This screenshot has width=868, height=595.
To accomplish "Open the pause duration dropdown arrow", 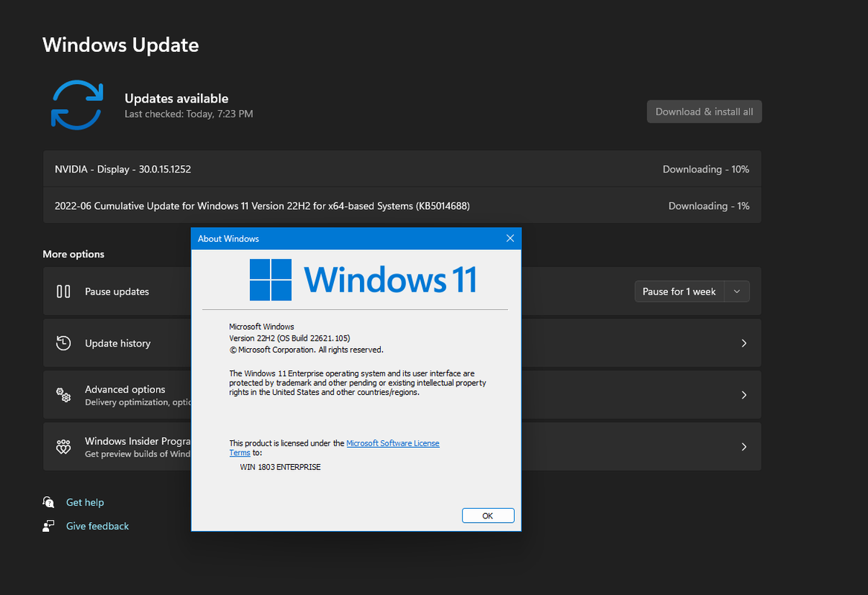I will [737, 292].
